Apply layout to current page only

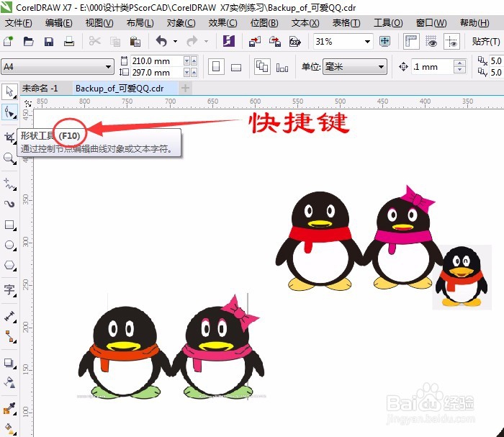pyautogui.click(x=282, y=67)
